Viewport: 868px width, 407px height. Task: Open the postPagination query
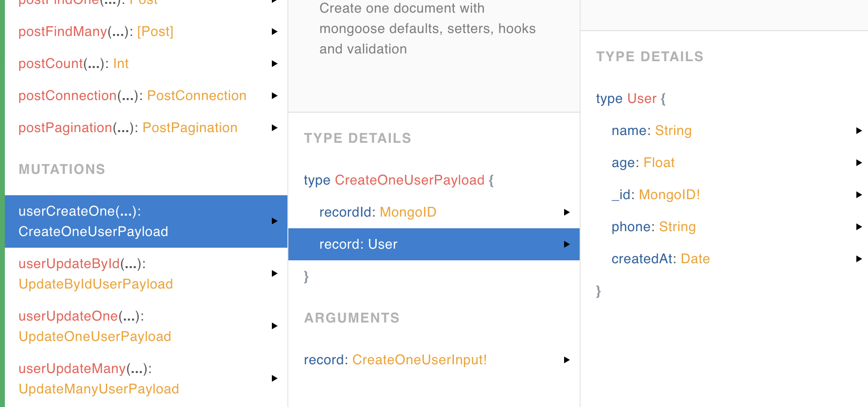pos(66,128)
